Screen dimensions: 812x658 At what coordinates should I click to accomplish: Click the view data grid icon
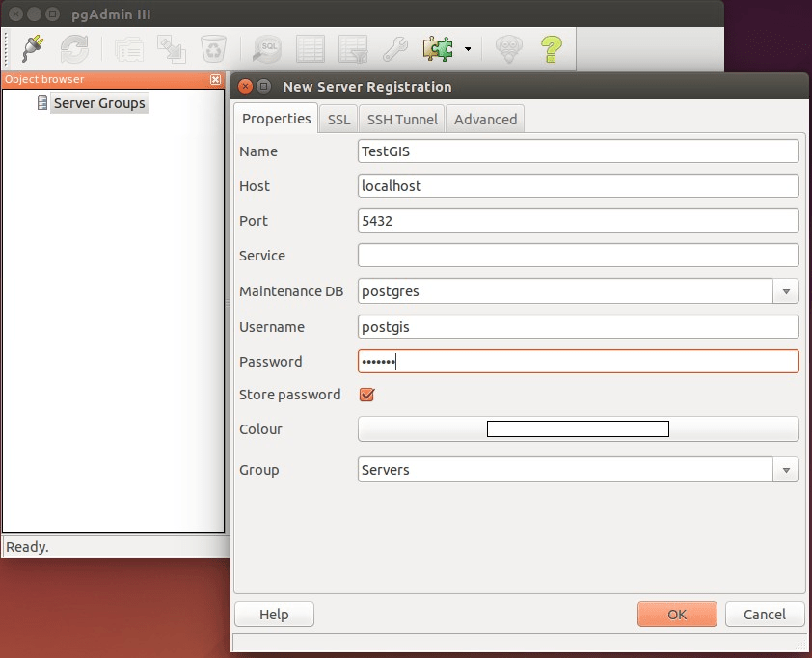311,49
